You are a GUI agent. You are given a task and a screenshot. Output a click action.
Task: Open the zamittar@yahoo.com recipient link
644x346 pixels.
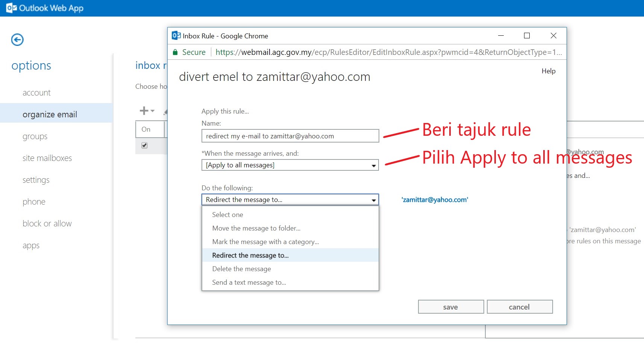tap(435, 200)
